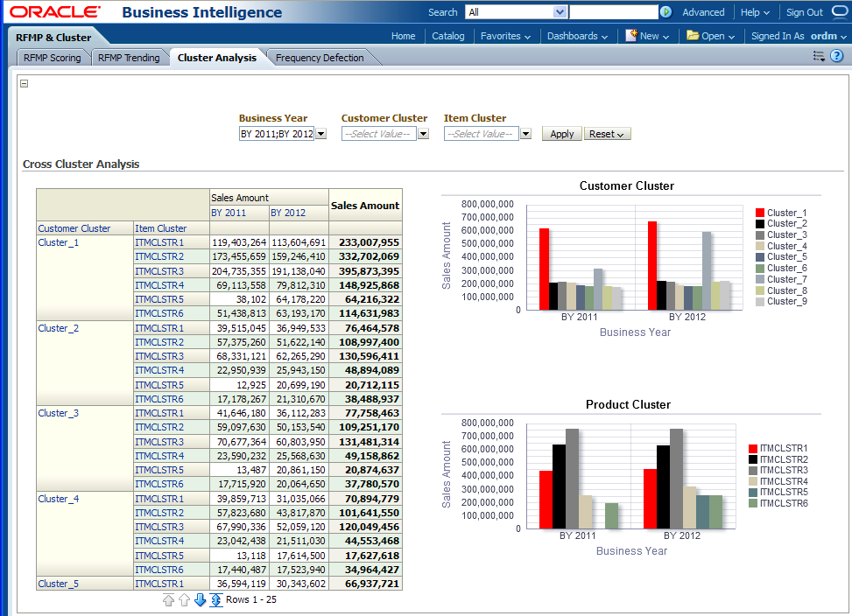
Task: Click the search text input field
Action: coord(613,12)
